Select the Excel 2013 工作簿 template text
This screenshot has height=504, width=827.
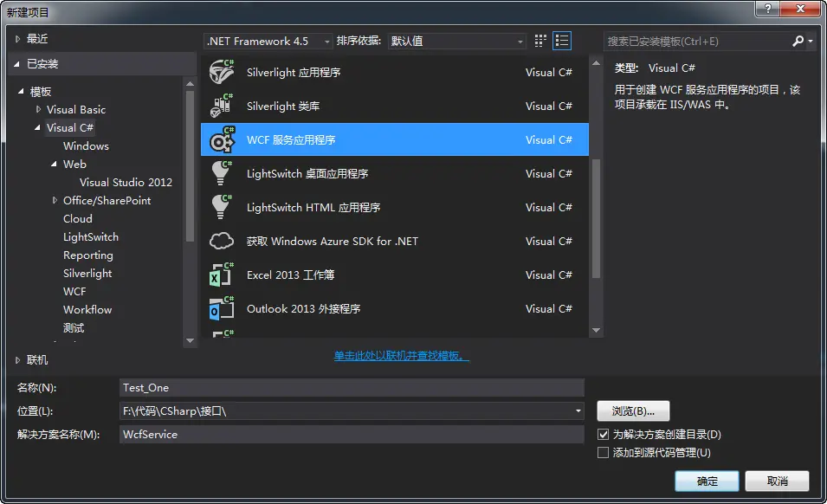coord(291,275)
